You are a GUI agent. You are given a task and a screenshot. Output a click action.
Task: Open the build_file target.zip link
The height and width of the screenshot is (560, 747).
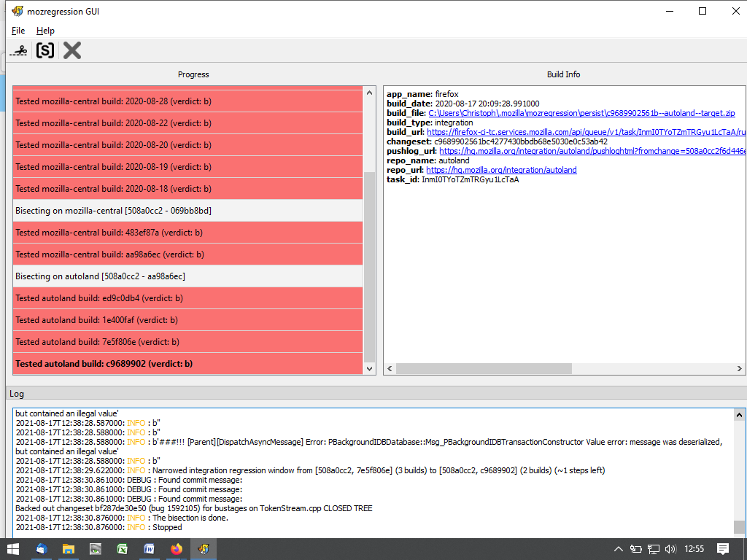click(581, 113)
